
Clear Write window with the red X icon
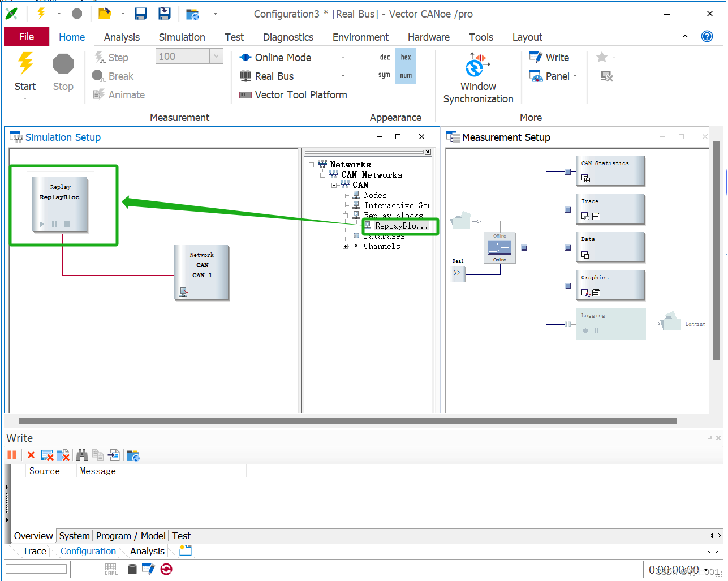(31, 455)
